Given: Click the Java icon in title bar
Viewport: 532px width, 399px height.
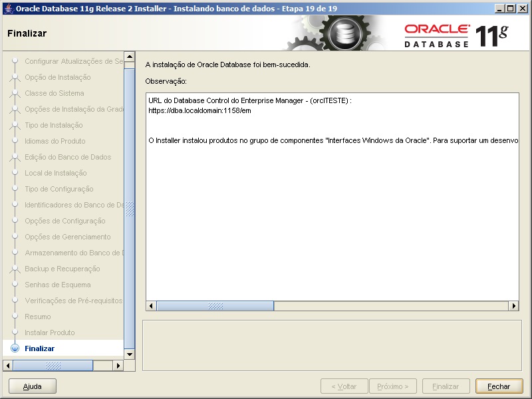Looking at the screenshot, I should [x=9, y=9].
